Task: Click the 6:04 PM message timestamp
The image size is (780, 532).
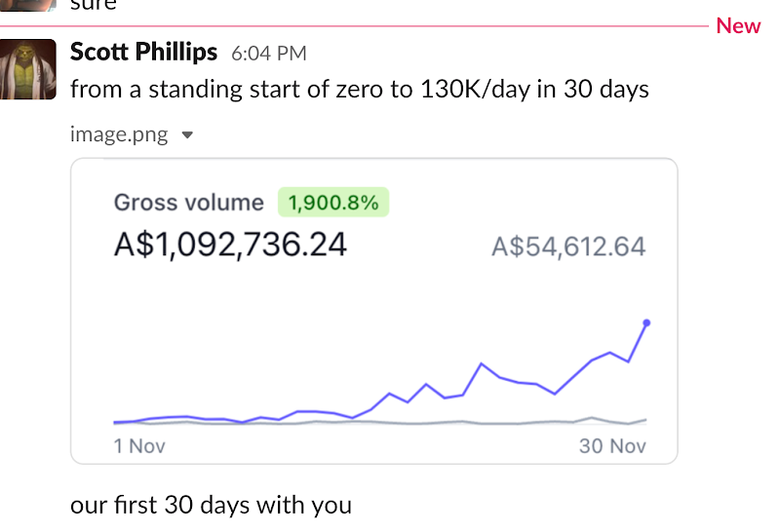Action: pyautogui.click(x=269, y=53)
